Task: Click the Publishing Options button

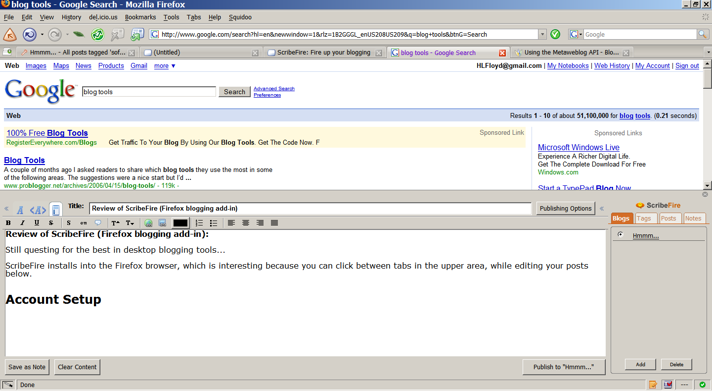Action: pos(565,208)
